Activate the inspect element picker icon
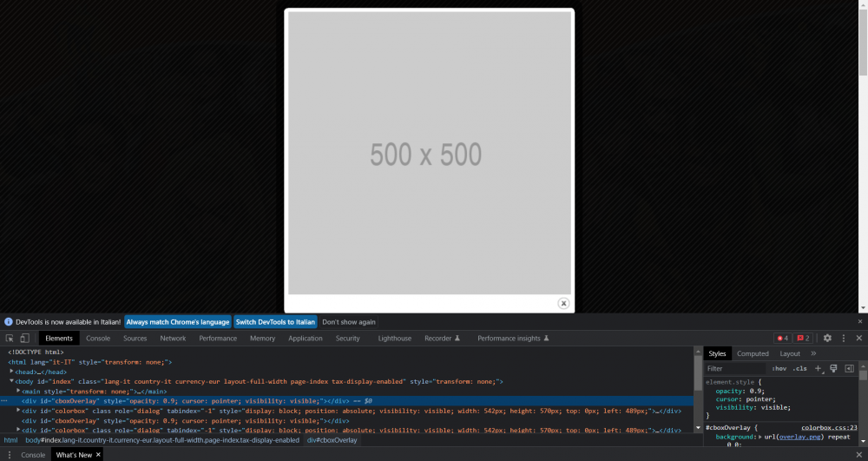Image resolution: width=868 pixels, height=461 pixels. 10,338
